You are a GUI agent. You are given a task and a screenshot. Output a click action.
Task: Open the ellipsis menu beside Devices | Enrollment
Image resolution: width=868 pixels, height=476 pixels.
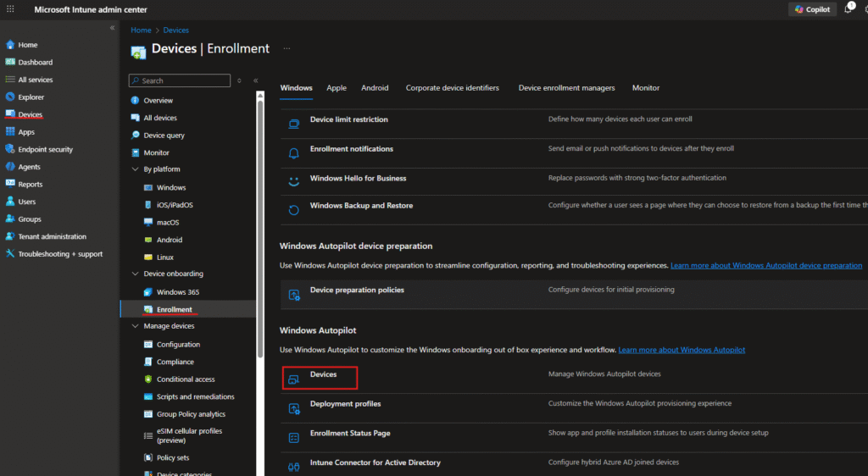pos(287,48)
